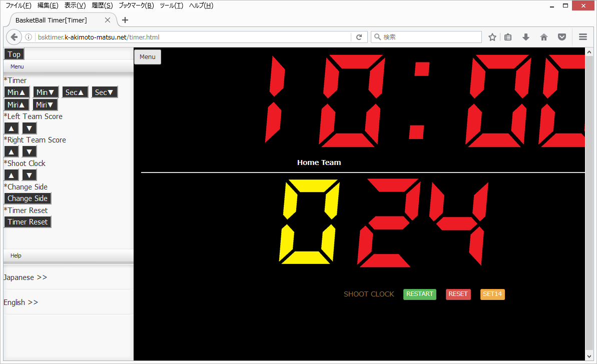Open the English >> help link
The width and height of the screenshot is (597, 364).
pos(21,302)
